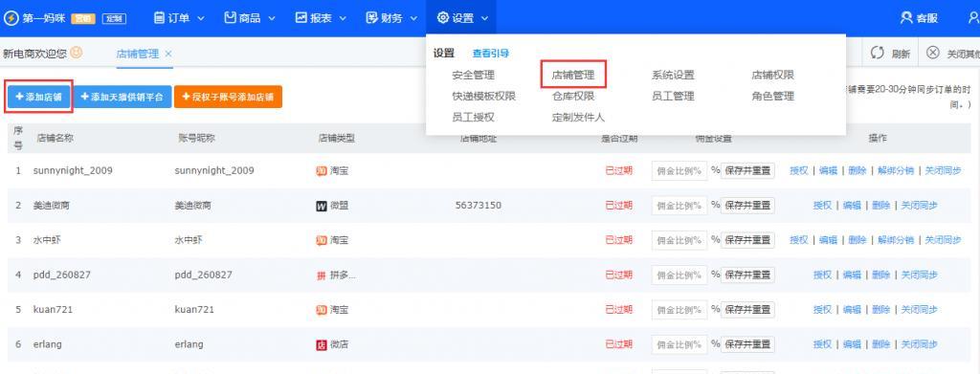Click 删除 link in 水中虾 row
The height and width of the screenshot is (374, 980).
click(x=857, y=240)
